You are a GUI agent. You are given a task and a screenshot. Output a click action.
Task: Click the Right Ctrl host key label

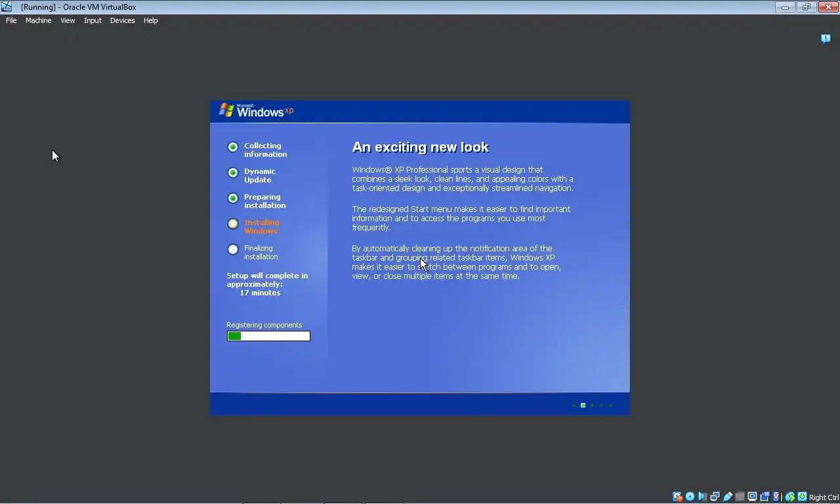point(824,497)
